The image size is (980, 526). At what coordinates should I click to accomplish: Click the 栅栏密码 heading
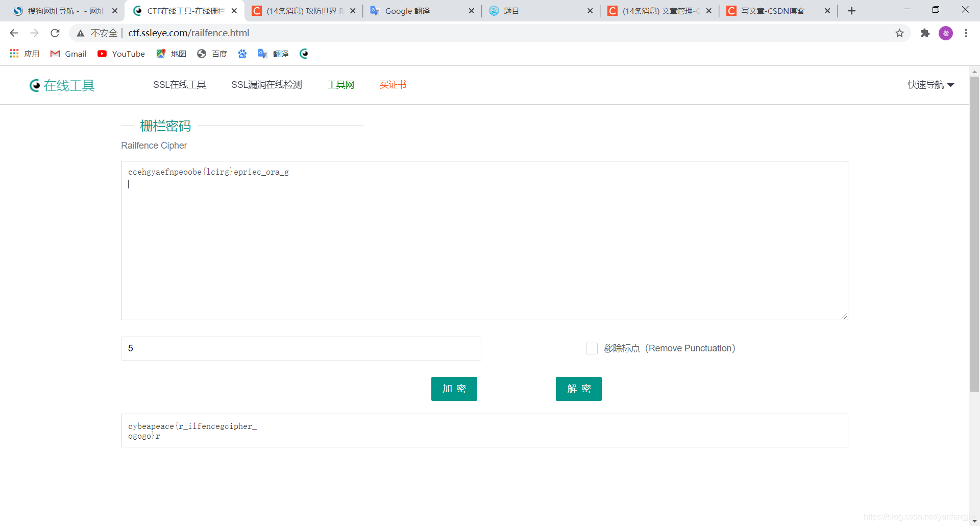(x=165, y=126)
